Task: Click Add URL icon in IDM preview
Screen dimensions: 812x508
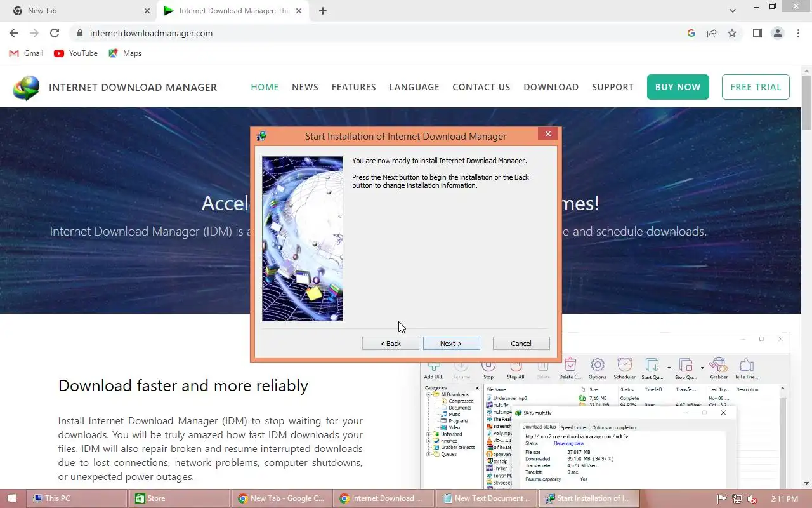Action: 434,370
